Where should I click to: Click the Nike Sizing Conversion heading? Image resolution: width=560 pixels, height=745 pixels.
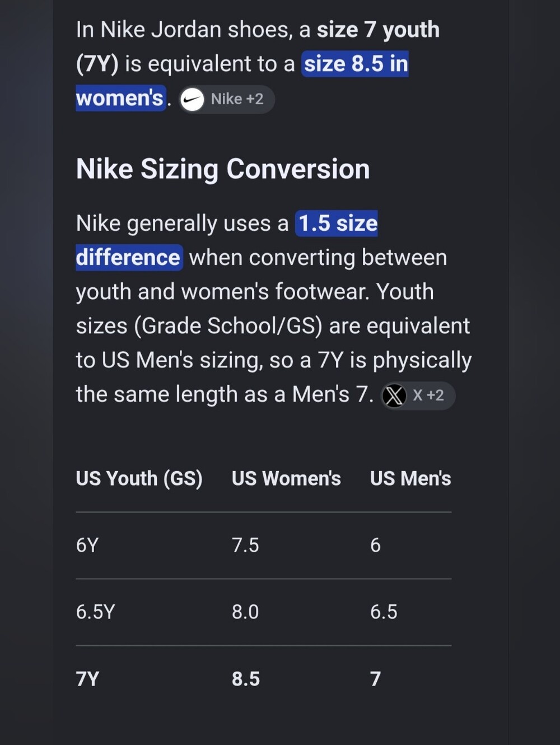tap(223, 169)
